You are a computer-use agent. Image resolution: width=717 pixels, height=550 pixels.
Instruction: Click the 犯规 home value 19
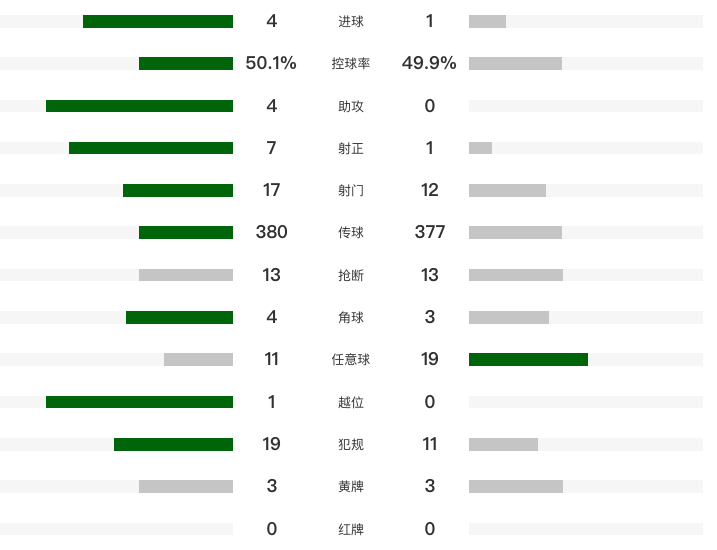[x=271, y=444]
